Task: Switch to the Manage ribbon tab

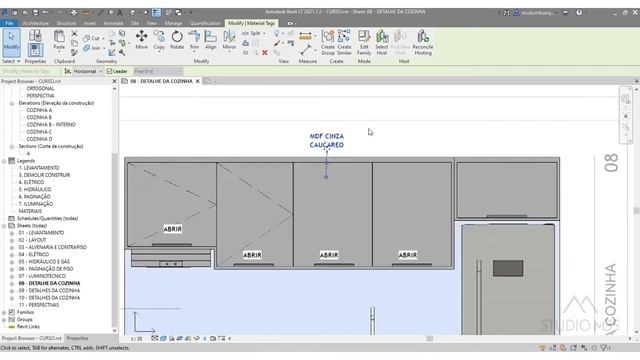Action: tap(173, 23)
